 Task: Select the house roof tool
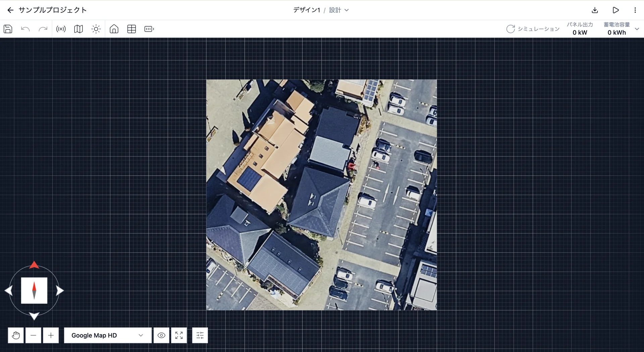(x=114, y=29)
